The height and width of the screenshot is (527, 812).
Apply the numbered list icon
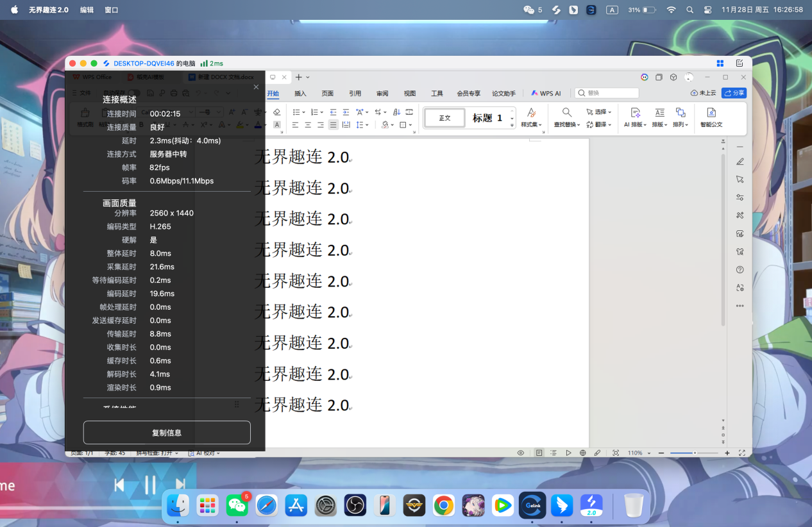(x=314, y=112)
